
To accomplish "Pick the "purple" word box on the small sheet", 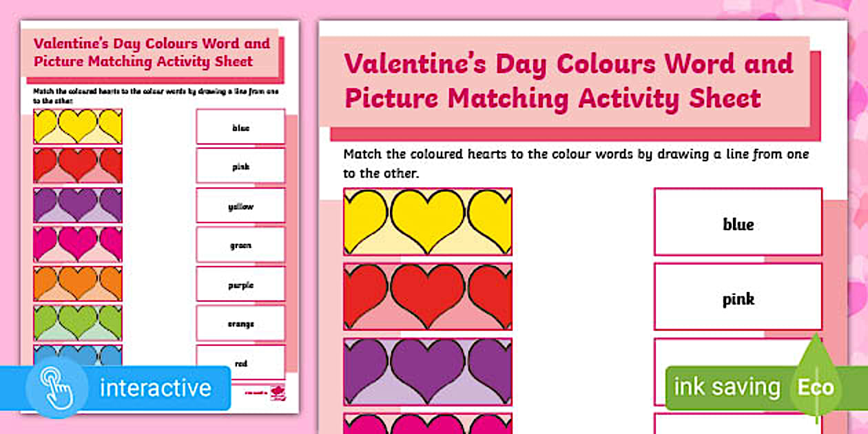I will click(x=240, y=285).
